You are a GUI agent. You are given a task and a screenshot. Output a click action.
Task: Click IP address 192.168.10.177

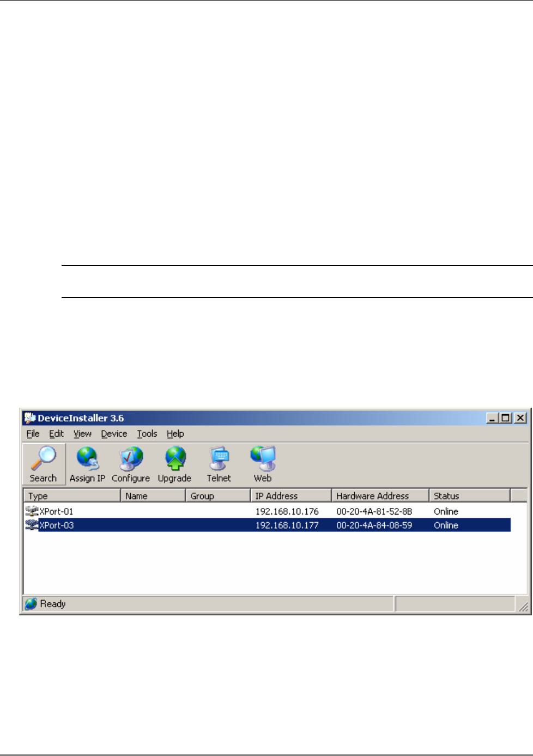tap(287, 525)
